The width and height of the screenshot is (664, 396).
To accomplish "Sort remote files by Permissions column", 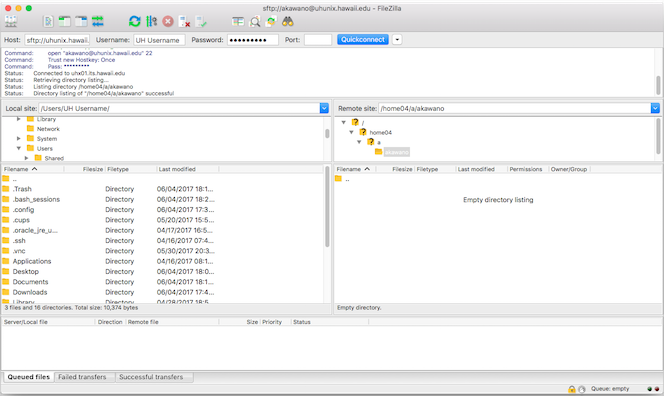I will [x=528, y=169].
